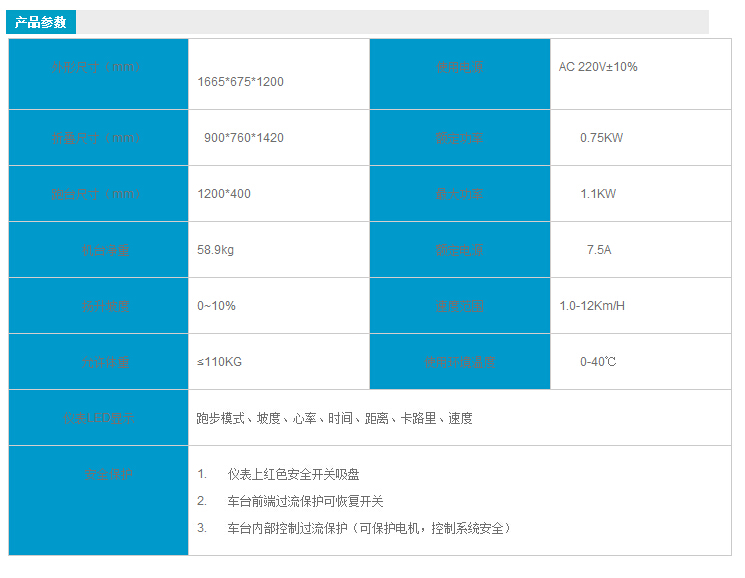
Task: Click list item 车台前端过流保护可恢复开关
Action: 305,502
